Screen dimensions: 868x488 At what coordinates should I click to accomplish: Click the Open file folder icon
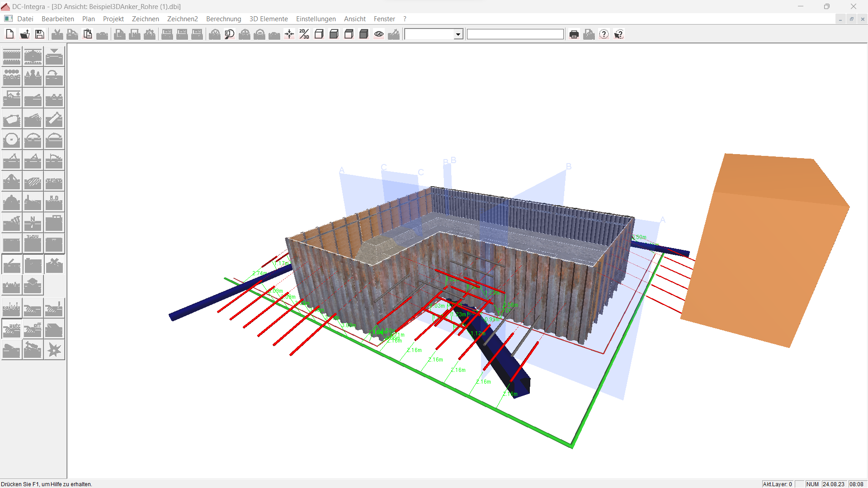[25, 34]
